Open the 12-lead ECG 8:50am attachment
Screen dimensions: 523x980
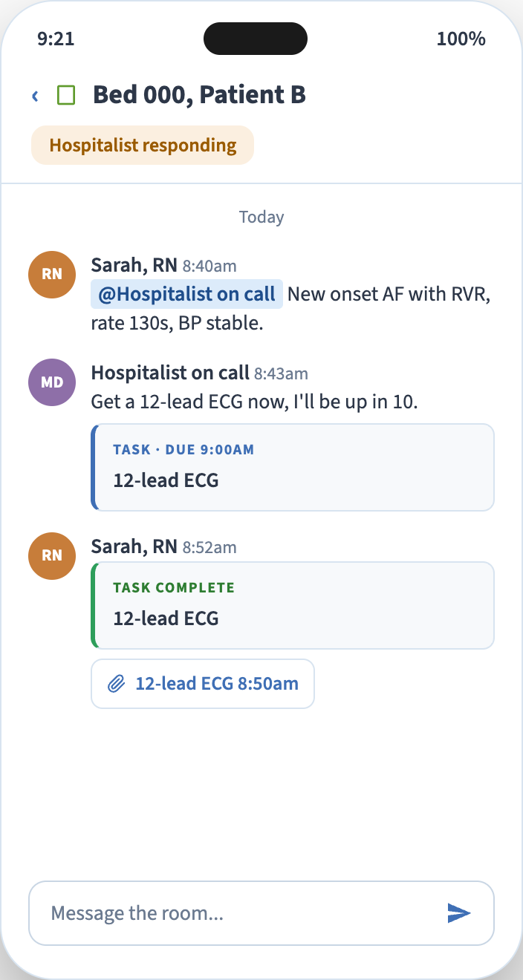click(203, 684)
